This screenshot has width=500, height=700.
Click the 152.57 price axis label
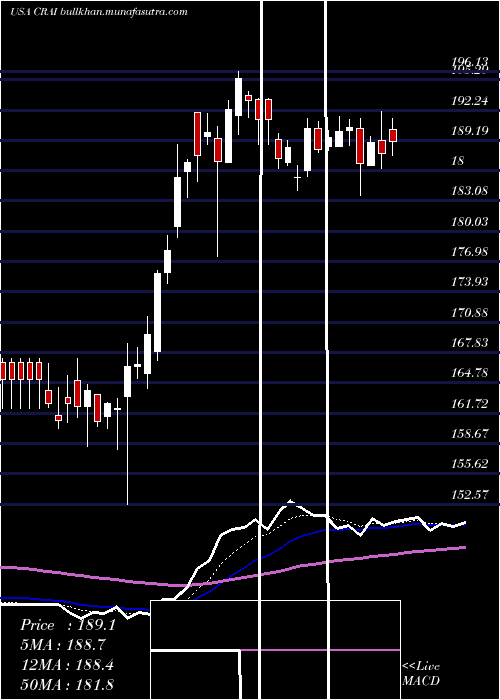pos(470,494)
